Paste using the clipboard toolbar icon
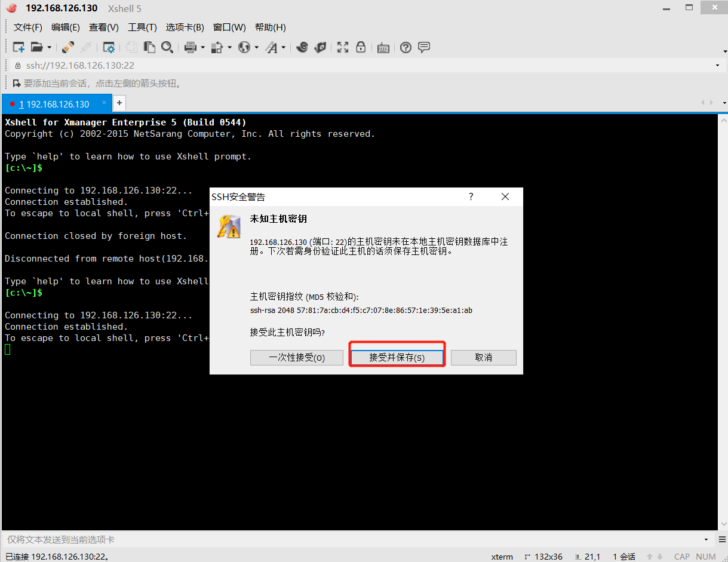Image resolution: width=728 pixels, height=562 pixels. tap(149, 47)
